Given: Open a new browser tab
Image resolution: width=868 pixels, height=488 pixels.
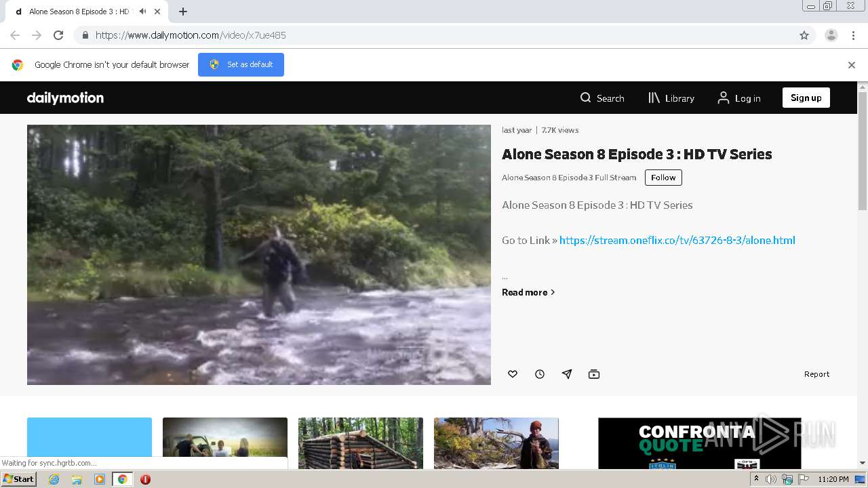Looking at the screenshot, I should [183, 12].
